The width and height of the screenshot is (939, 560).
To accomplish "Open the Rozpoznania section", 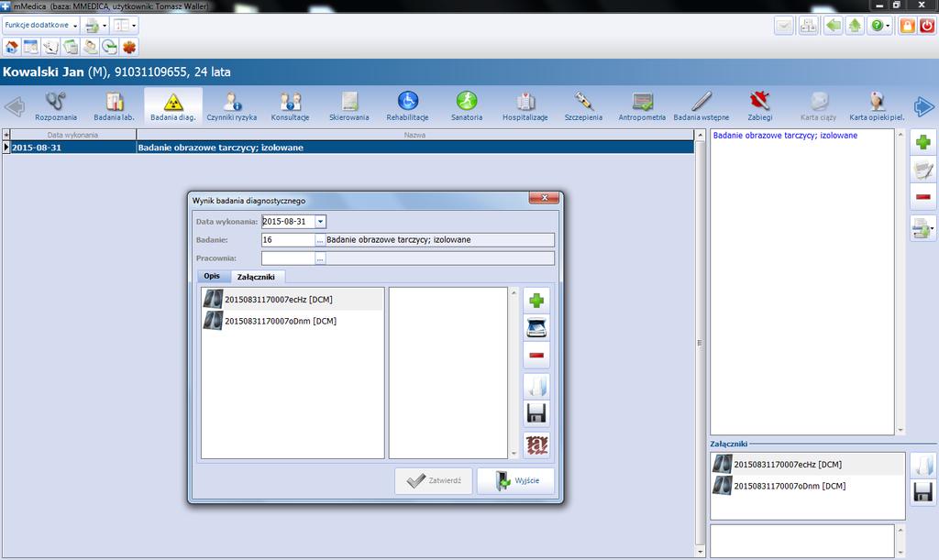I will click(56, 106).
